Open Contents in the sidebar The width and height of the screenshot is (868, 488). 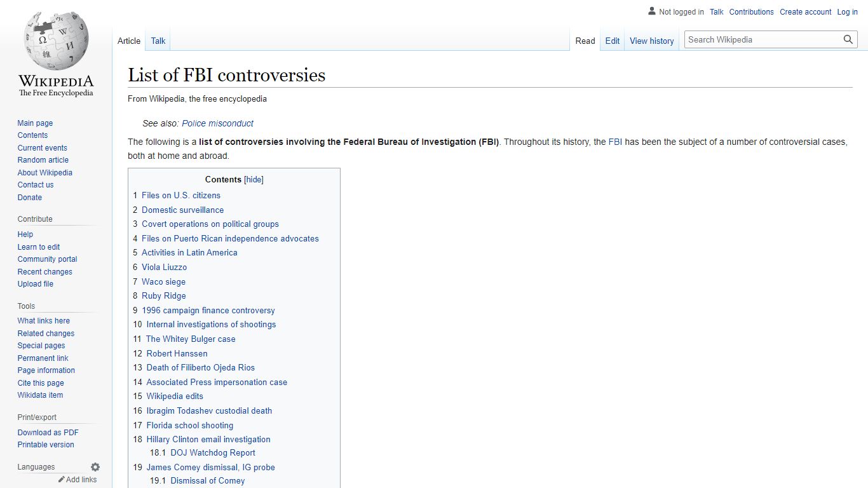click(x=32, y=135)
